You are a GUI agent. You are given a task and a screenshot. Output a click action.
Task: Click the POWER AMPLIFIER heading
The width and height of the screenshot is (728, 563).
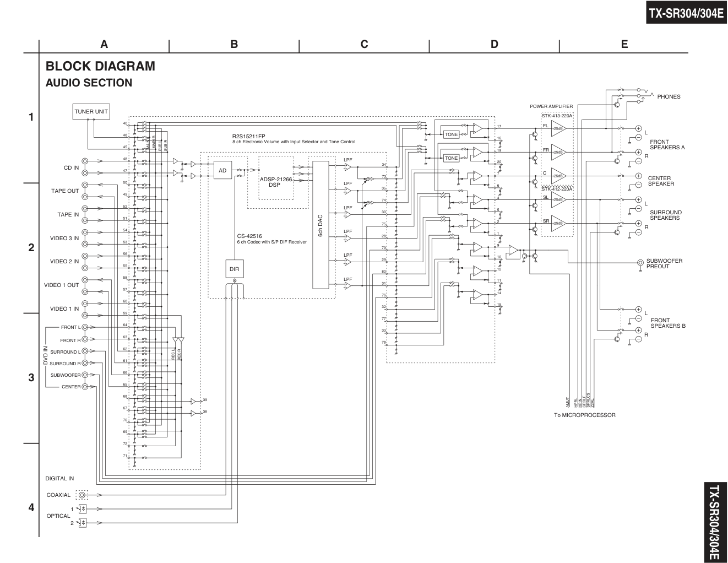coord(551,106)
